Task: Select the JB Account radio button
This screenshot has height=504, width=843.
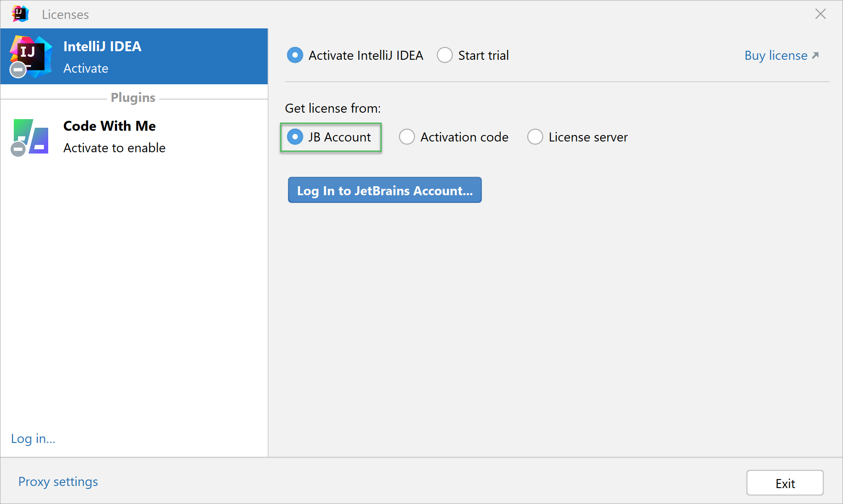Action: [295, 137]
